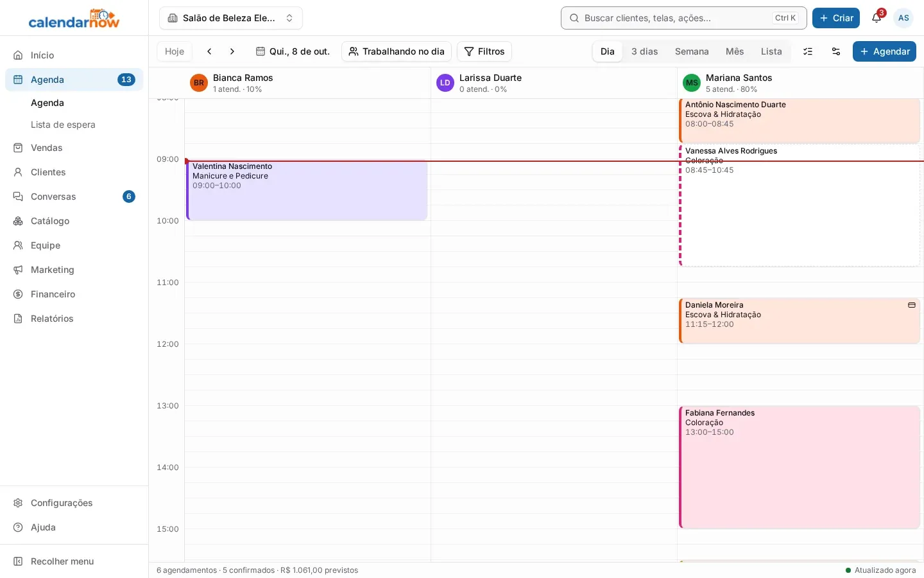Switch to Dia view

click(x=608, y=51)
